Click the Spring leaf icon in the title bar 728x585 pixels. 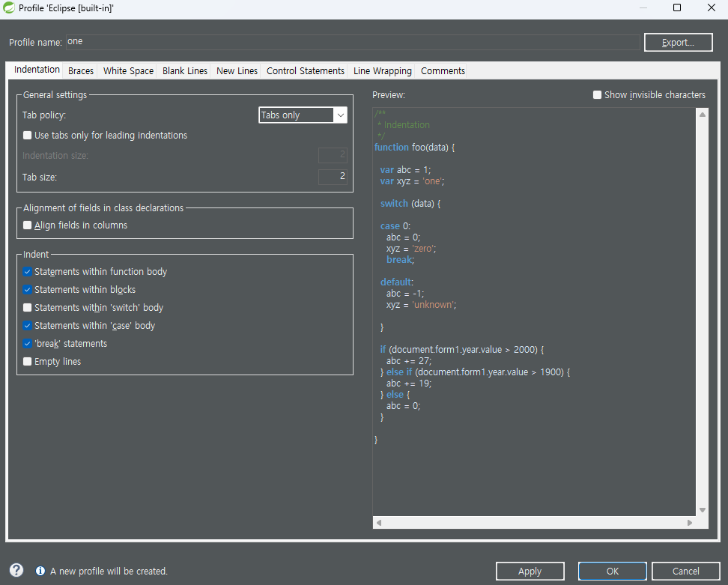pos(9,7)
